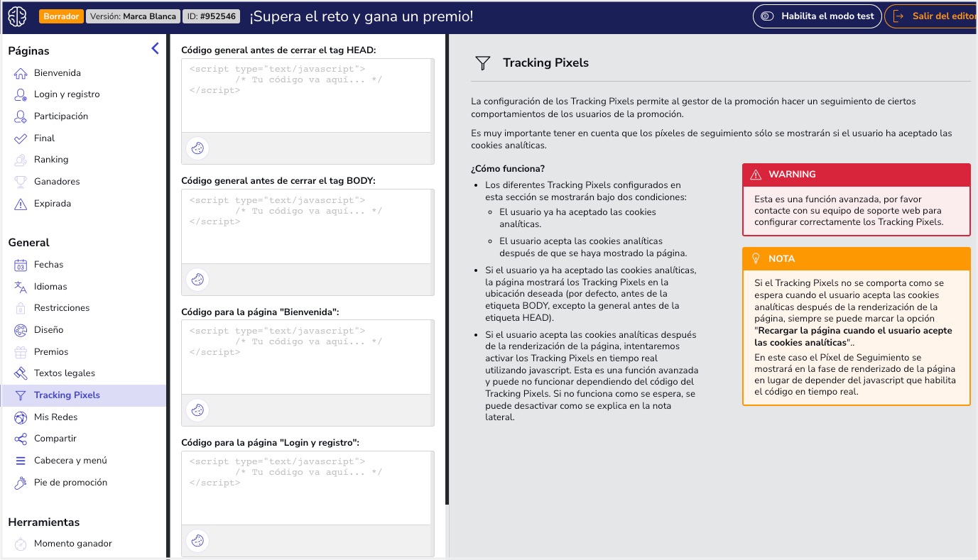
Task: Click cookie icon under BODY code box
Action: tap(197, 280)
